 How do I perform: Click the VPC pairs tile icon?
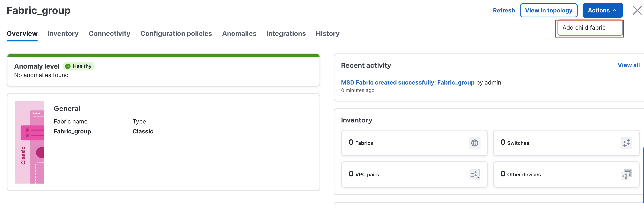click(x=474, y=174)
